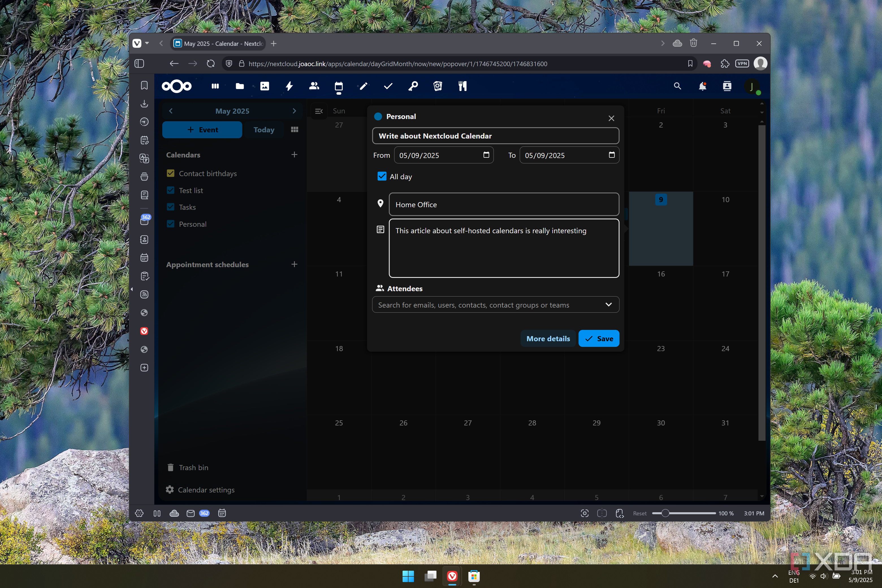Open the Nextcloud Photos app icon
Image resolution: width=882 pixels, height=588 pixels.
[x=264, y=86]
